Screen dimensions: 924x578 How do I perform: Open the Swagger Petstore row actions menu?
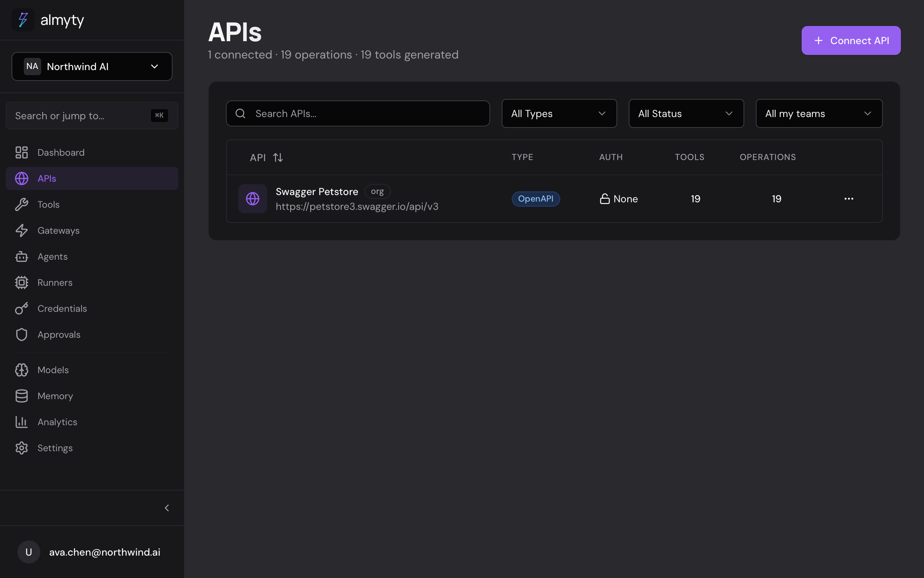click(x=849, y=199)
